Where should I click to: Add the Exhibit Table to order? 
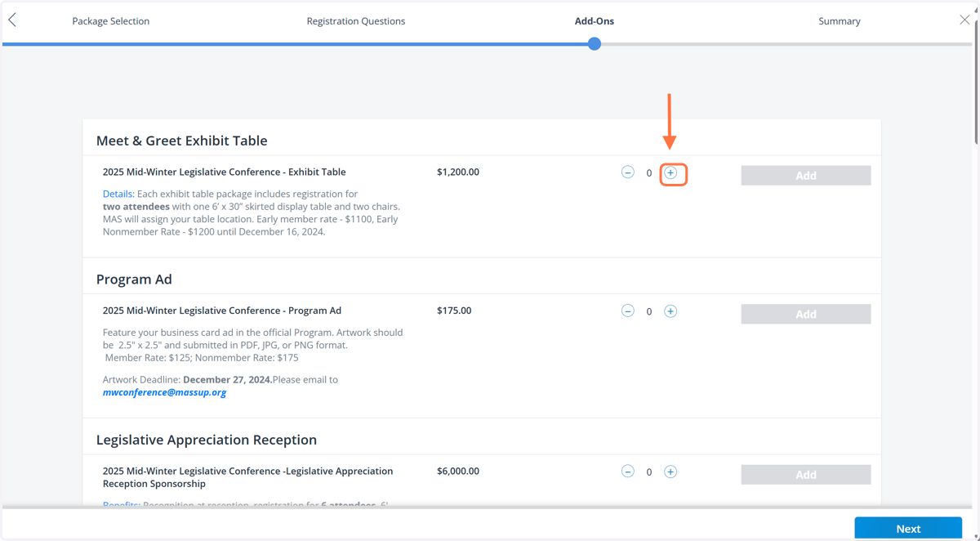pyautogui.click(x=806, y=176)
